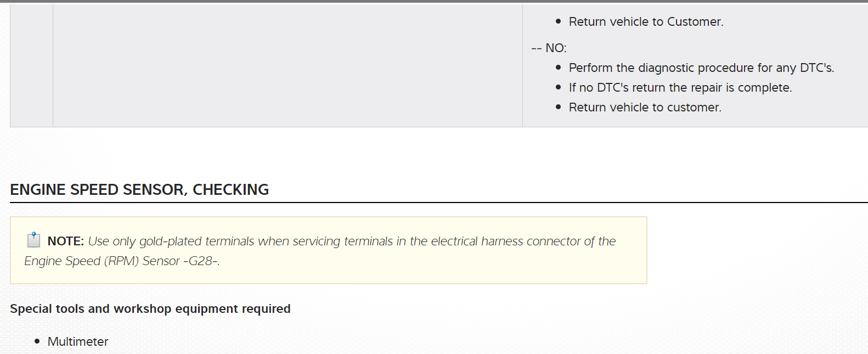The width and height of the screenshot is (868, 354).
Task: Click the "-- NO:" result label
Action: [x=549, y=48]
